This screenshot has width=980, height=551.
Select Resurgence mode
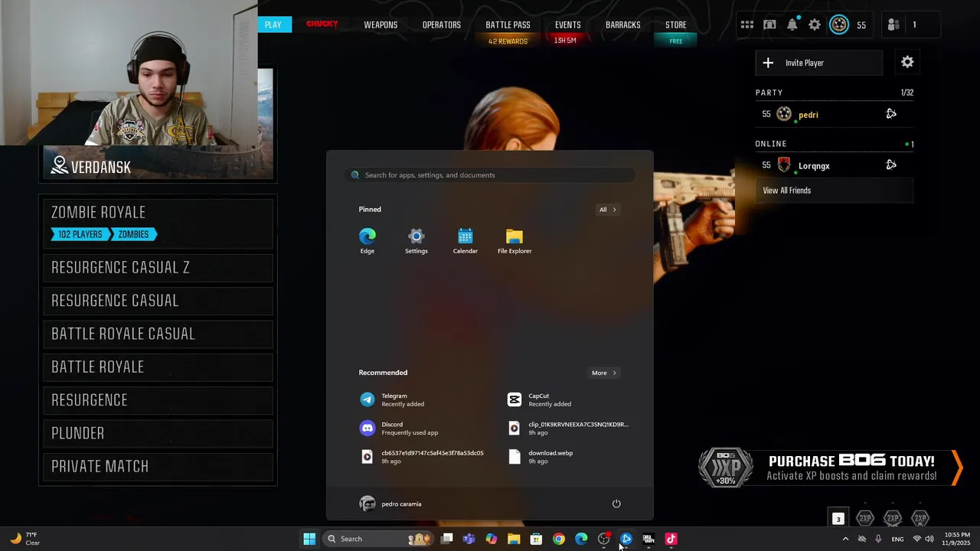pos(158,400)
